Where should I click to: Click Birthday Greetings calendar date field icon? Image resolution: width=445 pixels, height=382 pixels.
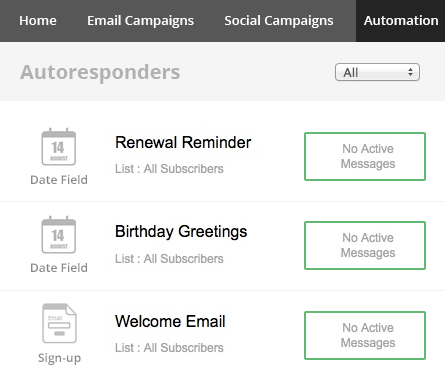59,235
